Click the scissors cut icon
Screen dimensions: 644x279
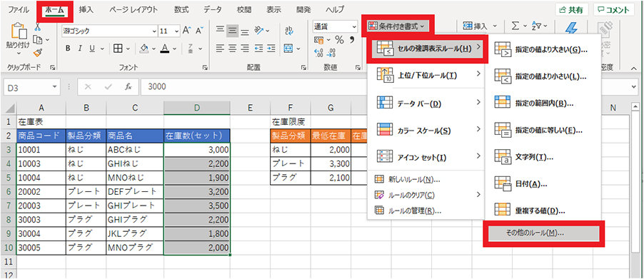(38, 27)
